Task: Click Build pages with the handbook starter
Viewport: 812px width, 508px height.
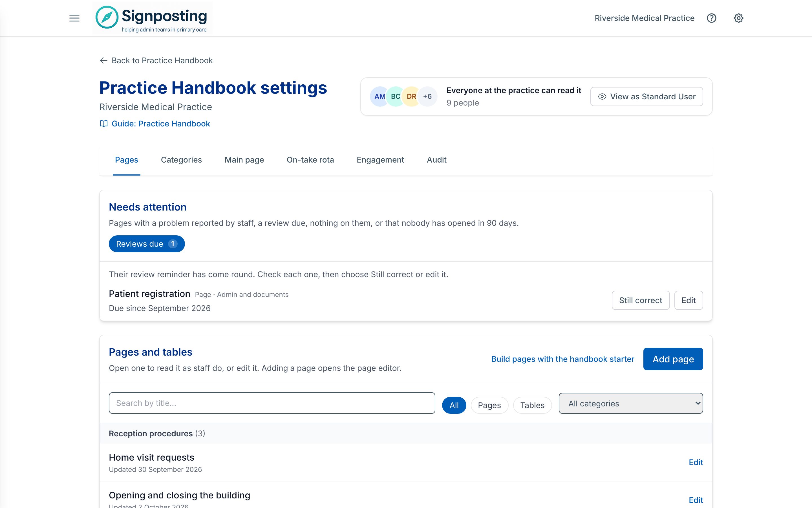Action: pyautogui.click(x=563, y=359)
